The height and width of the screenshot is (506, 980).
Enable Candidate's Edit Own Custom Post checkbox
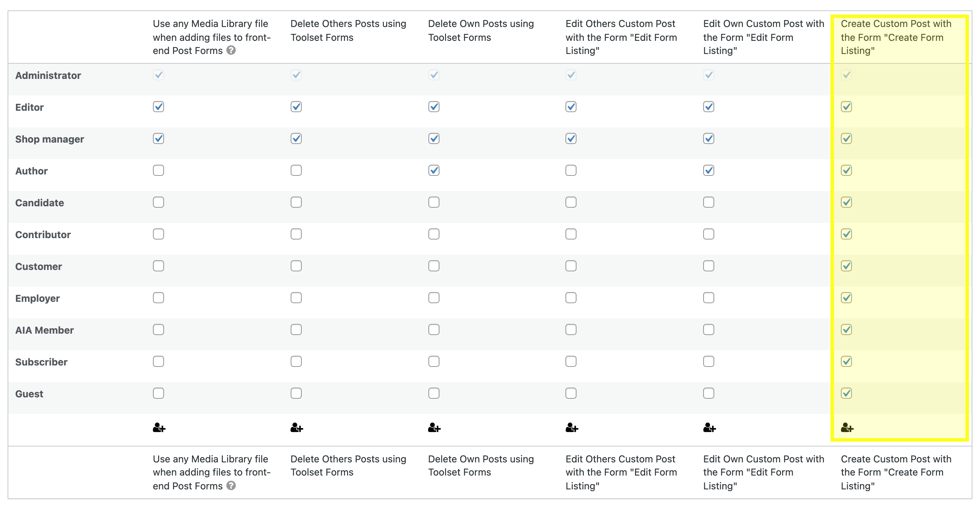pos(709,202)
